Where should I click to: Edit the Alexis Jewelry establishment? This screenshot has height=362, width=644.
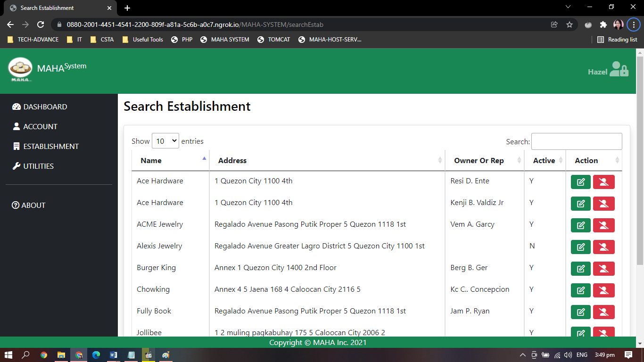click(581, 247)
